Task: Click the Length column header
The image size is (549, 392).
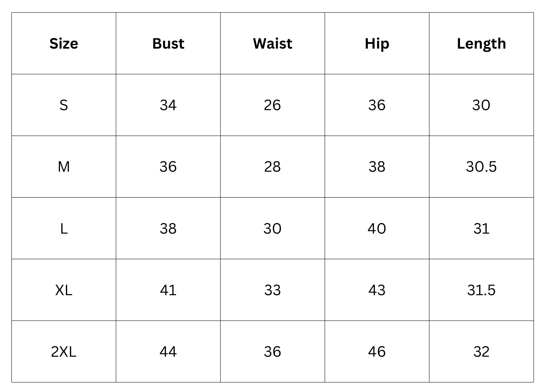Action: [481, 44]
